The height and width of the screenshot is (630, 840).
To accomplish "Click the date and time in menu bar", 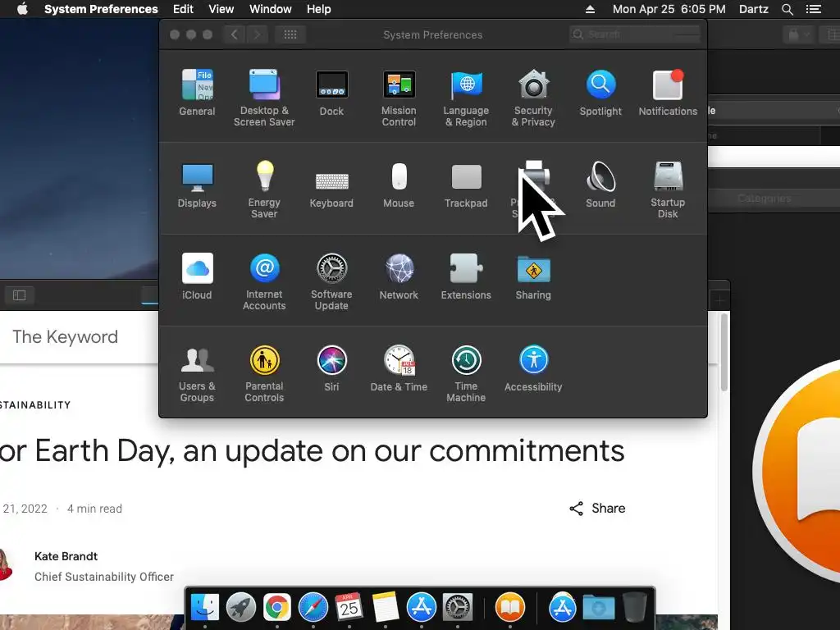I will [x=669, y=9].
